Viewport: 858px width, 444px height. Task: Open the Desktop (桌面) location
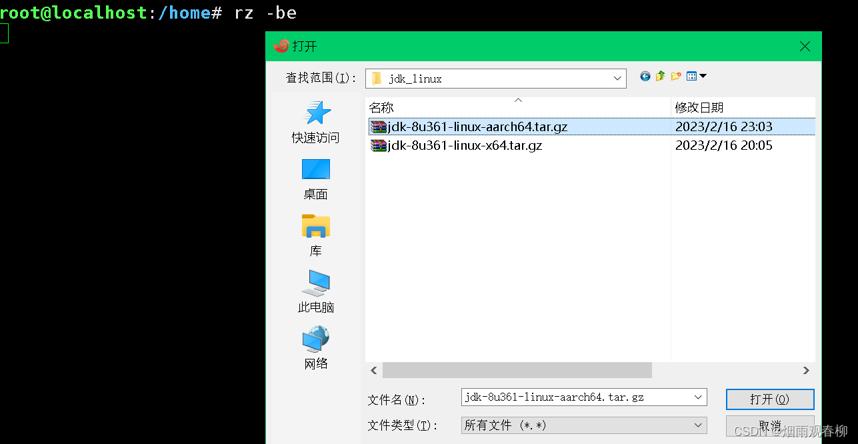pyautogui.click(x=316, y=170)
